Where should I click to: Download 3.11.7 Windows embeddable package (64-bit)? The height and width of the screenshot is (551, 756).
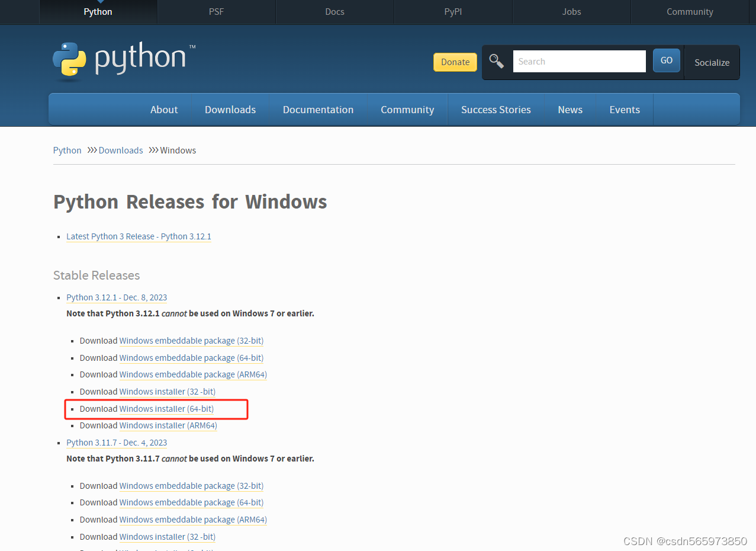click(191, 502)
